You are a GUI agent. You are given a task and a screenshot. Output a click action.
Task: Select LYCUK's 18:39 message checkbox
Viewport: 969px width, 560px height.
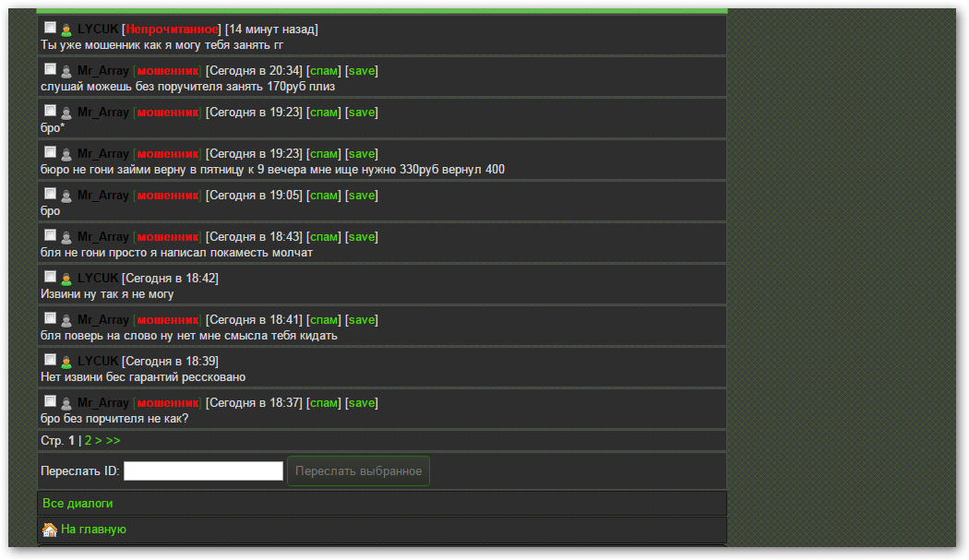[50, 359]
